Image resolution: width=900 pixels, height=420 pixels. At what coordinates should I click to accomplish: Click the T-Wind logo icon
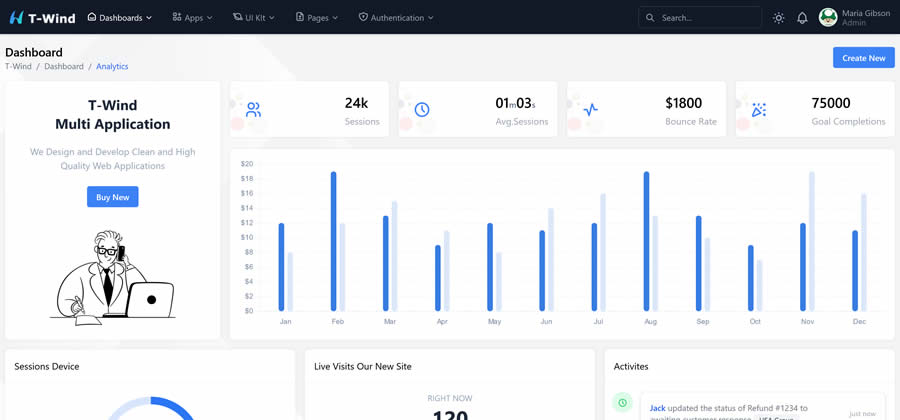pyautogui.click(x=16, y=17)
